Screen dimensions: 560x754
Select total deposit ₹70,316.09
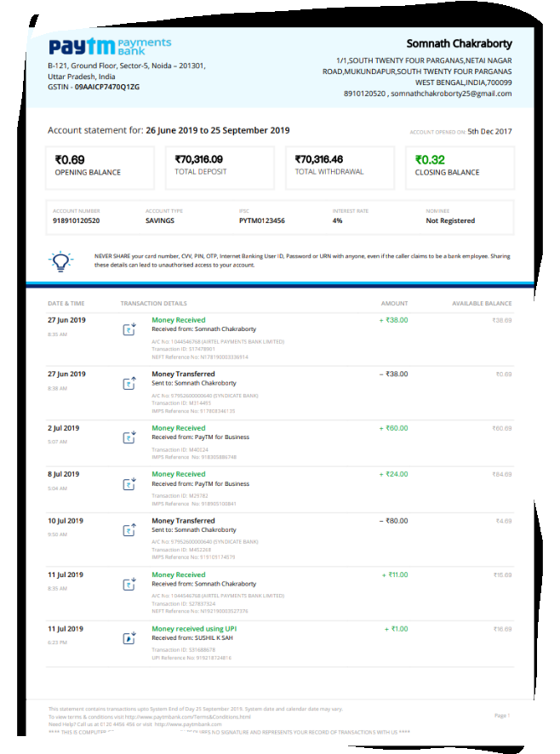(198, 159)
